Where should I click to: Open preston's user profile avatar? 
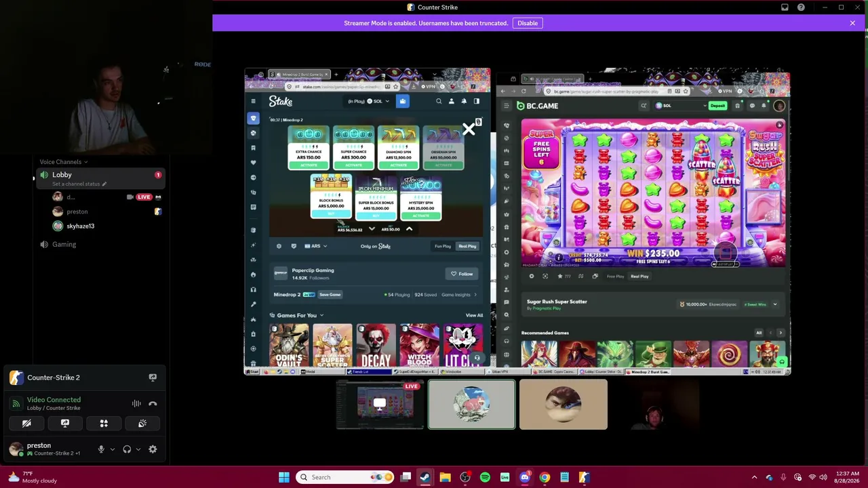tap(16, 449)
